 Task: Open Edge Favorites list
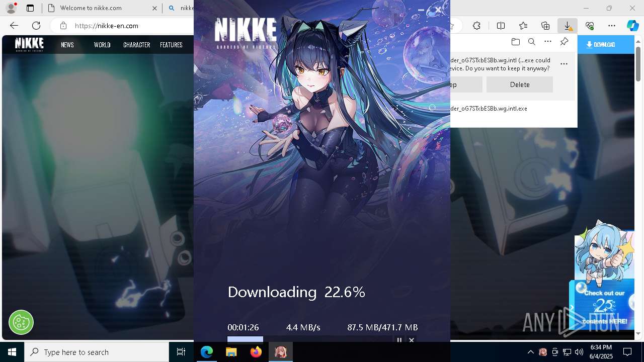click(523, 26)
